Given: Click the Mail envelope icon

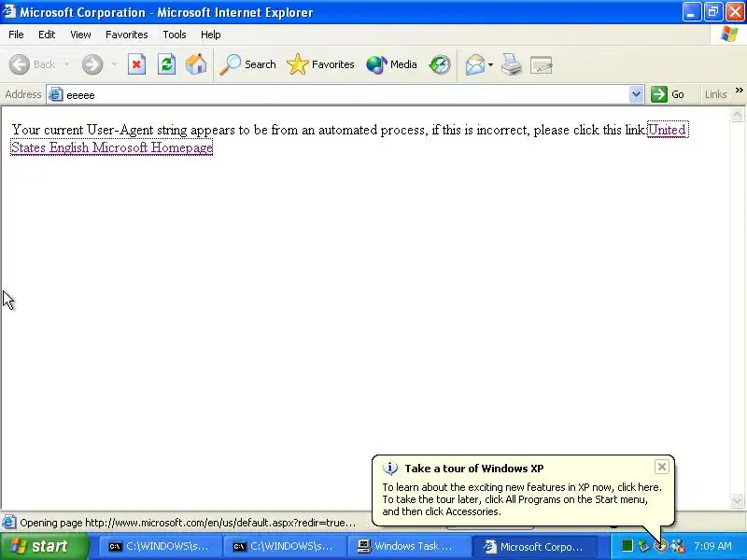Looking at the screenshot, I should tap(475, 64).
